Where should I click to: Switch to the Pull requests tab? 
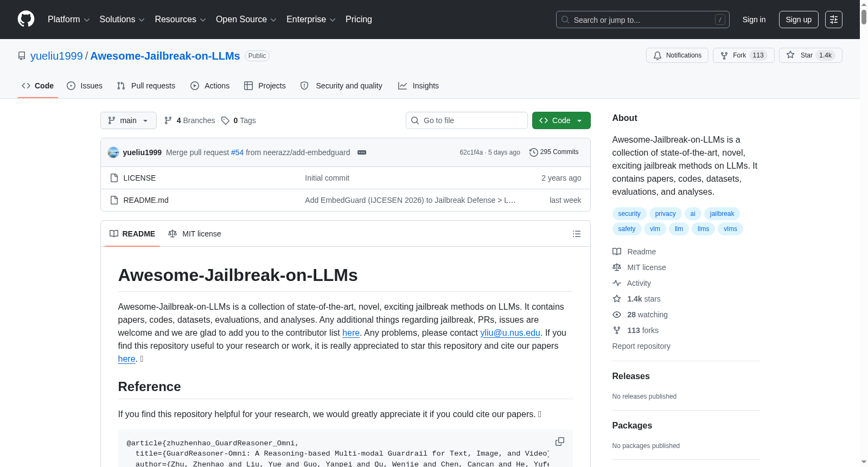[146, 86]
